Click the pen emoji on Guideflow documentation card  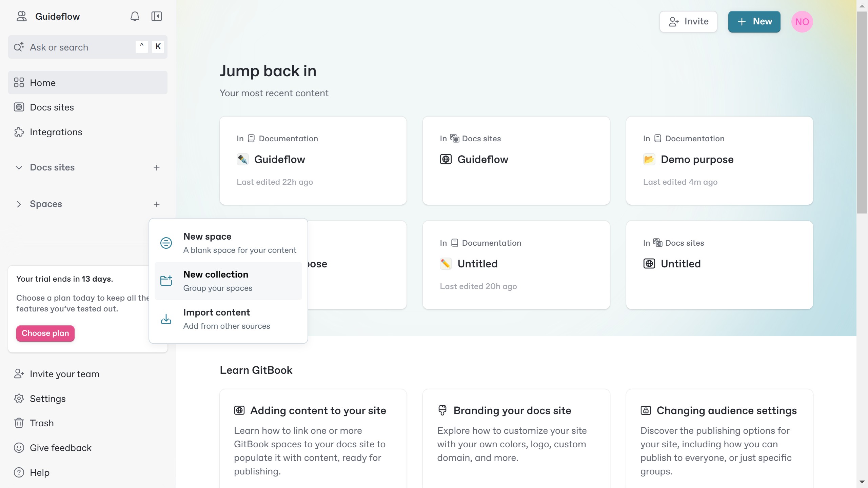243,159
